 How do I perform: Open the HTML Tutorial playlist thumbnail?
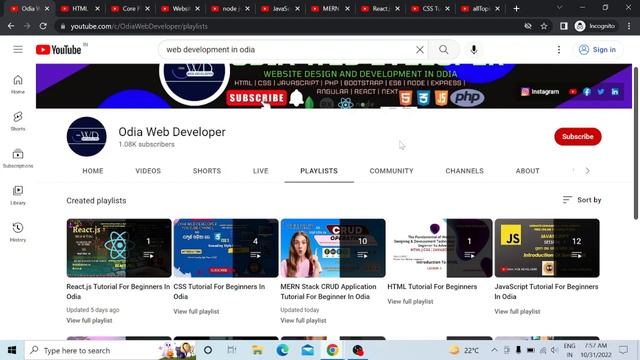440,248
